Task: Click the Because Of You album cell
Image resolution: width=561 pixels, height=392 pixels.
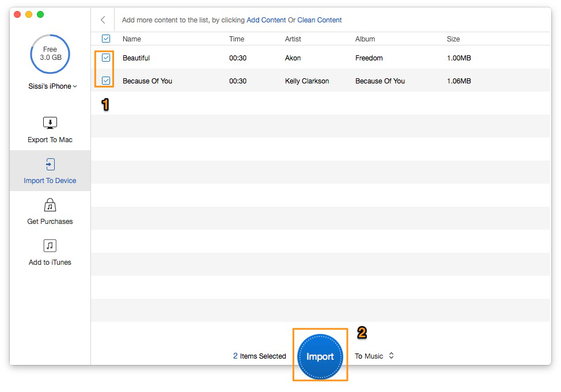Action: tap(380, 81)
